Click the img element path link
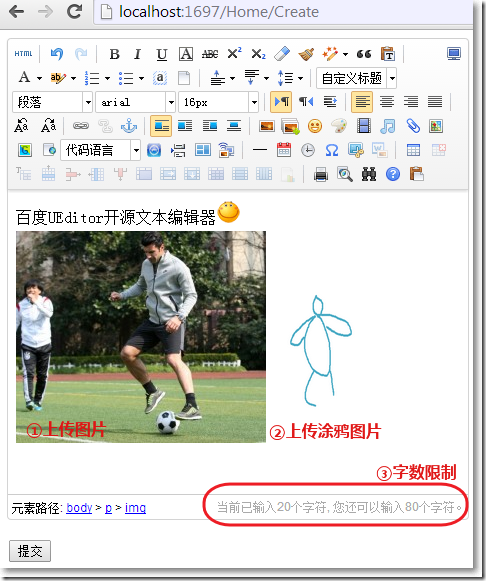Viewport: 486px width, 581px height. pos(135,508)
